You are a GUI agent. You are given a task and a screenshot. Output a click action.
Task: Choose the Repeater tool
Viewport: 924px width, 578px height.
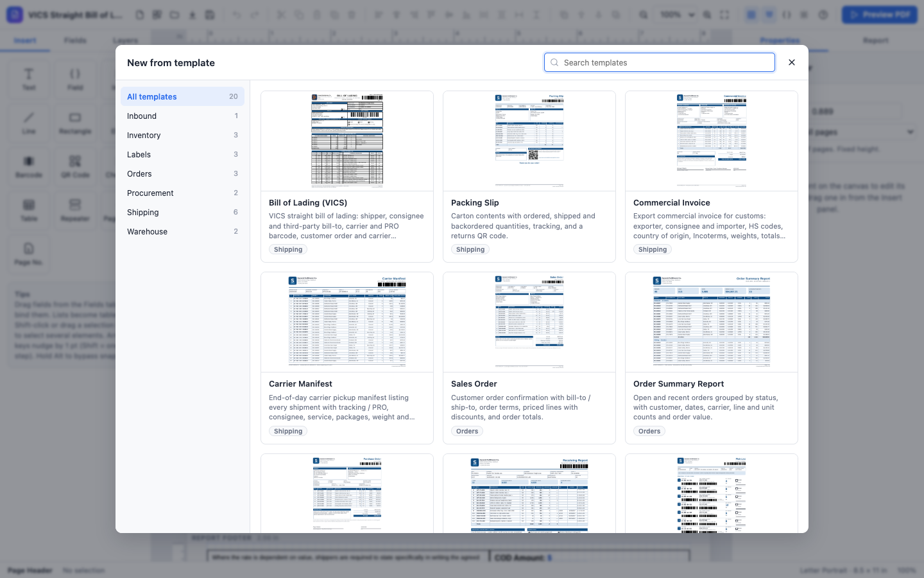(x=75, y=210)
